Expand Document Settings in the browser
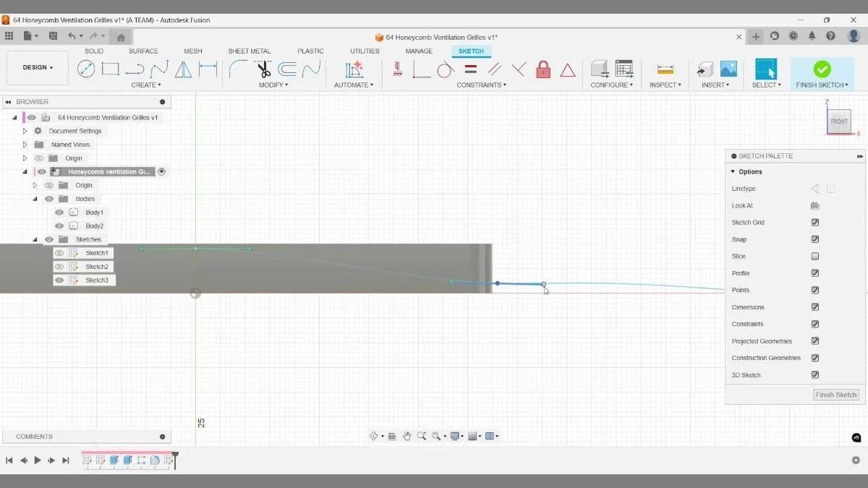Image resolution: width=868 pixels, height=488 pixels. 25,130
